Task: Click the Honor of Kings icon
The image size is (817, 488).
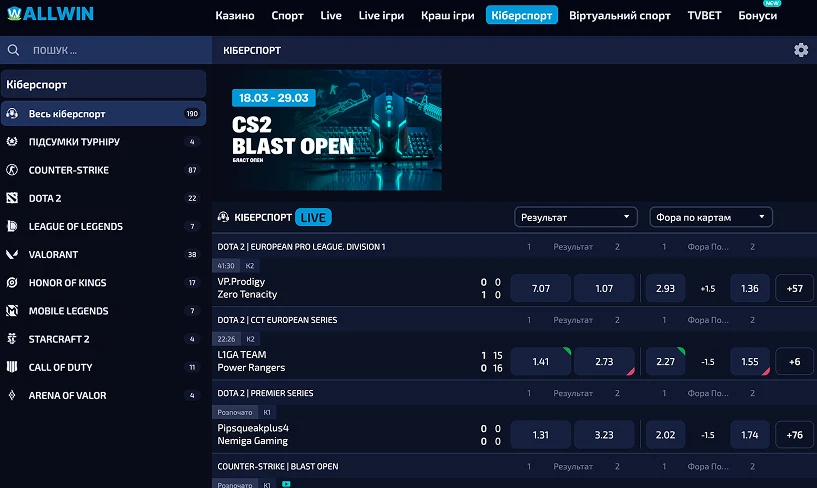Action: tap(12, 283)
